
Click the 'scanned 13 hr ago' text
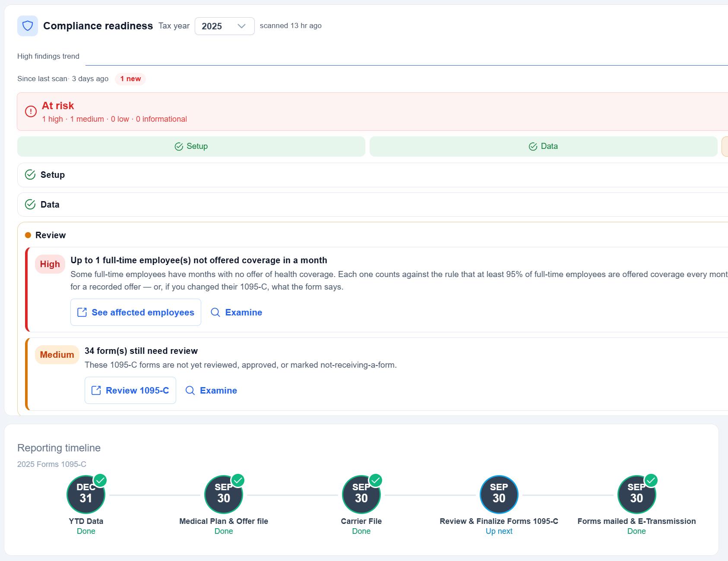click(291, 26)
